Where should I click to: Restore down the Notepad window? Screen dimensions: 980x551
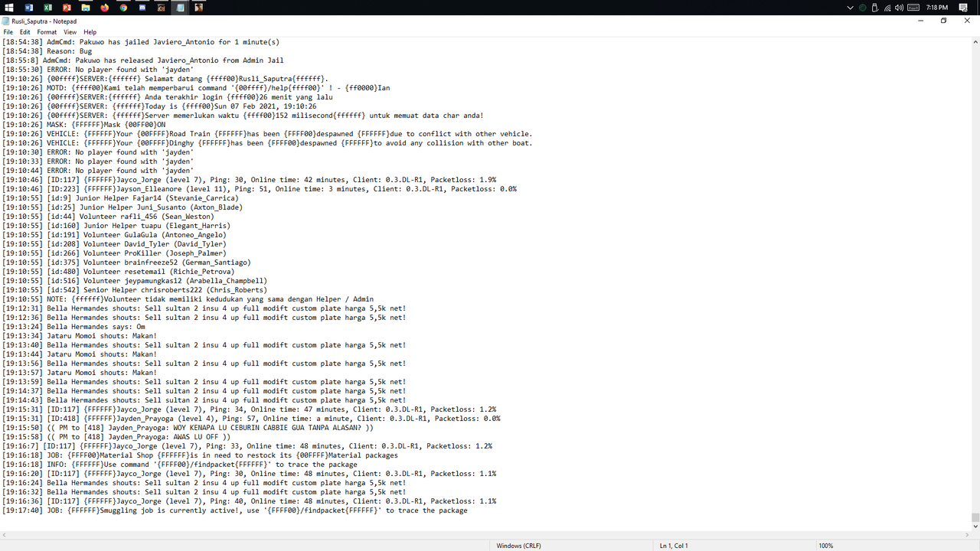[x=944, y=21]
